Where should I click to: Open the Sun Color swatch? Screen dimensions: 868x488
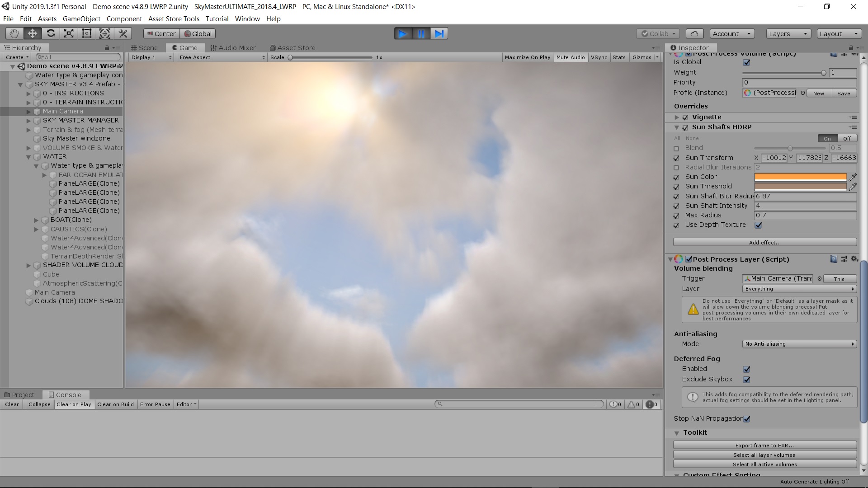click(x=799, y=177)
